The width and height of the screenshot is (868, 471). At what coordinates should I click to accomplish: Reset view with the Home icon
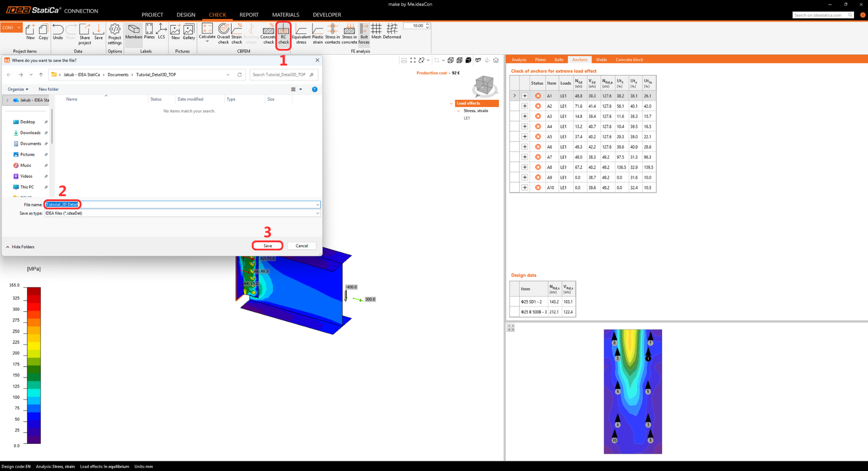point(496,60)
